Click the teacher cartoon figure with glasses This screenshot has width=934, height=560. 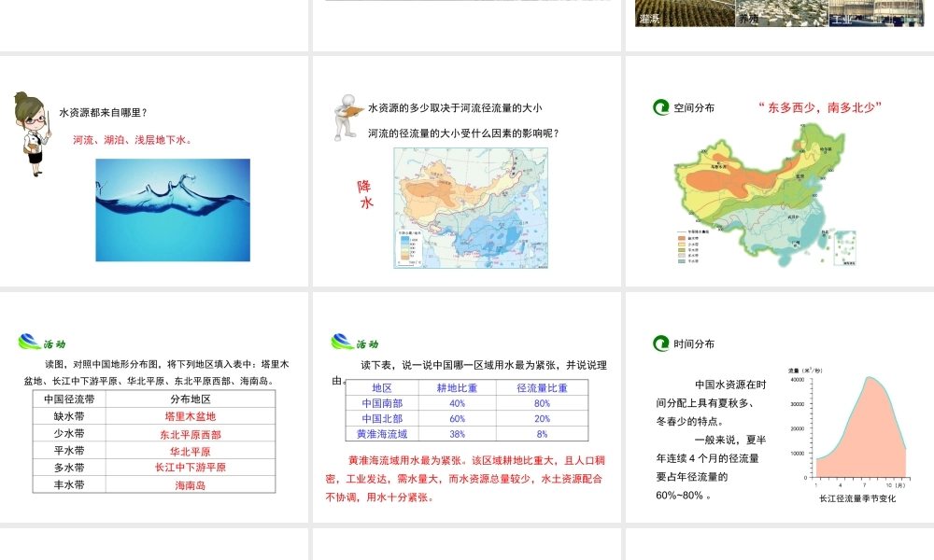click(32, 133)
